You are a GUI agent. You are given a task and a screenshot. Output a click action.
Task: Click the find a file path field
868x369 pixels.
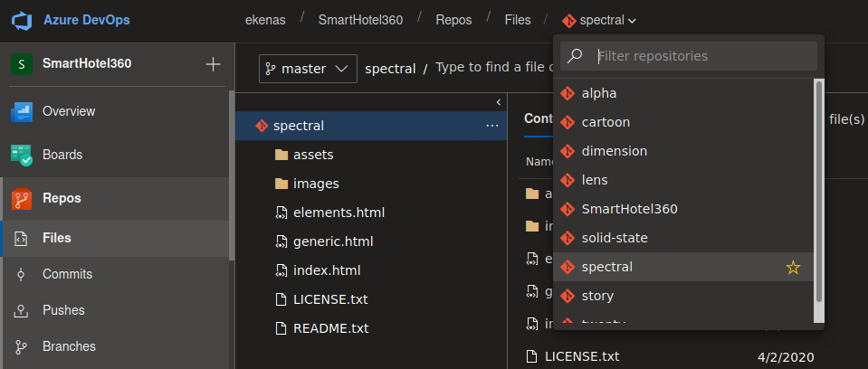point(494,68)
